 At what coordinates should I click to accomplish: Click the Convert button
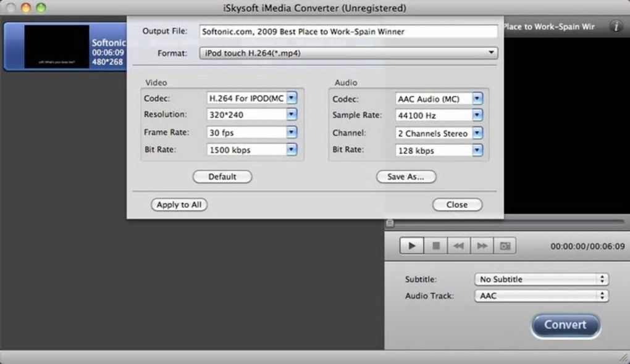point(566,325)
